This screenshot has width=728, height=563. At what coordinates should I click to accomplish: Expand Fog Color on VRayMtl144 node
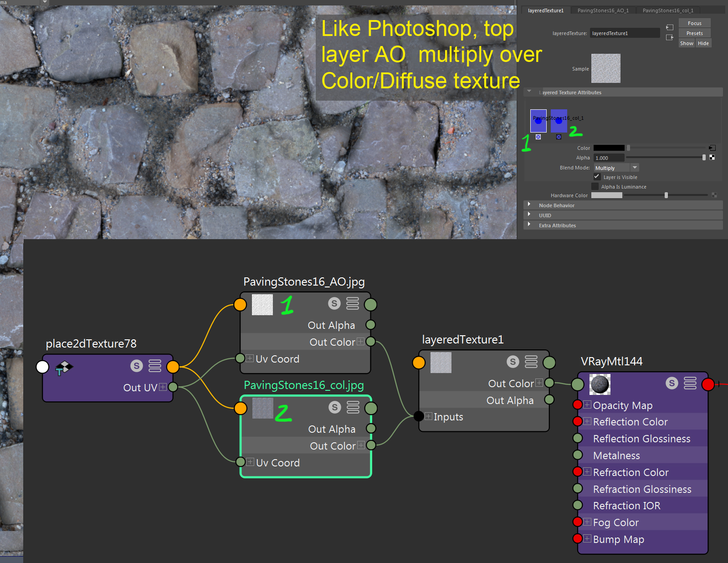[587, 522]
